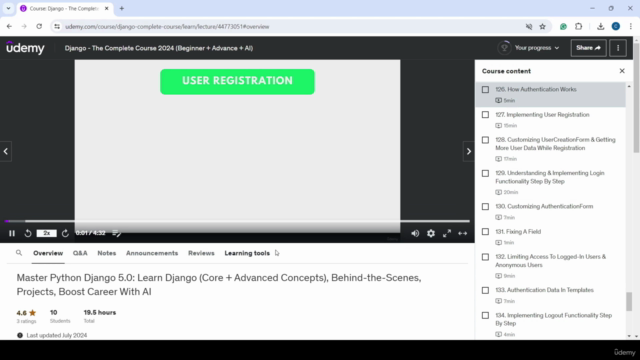The width and height of the screenshot is (640, 360).
Task: Check lecture 129 Login Functionality
Action: pos(485,173)
